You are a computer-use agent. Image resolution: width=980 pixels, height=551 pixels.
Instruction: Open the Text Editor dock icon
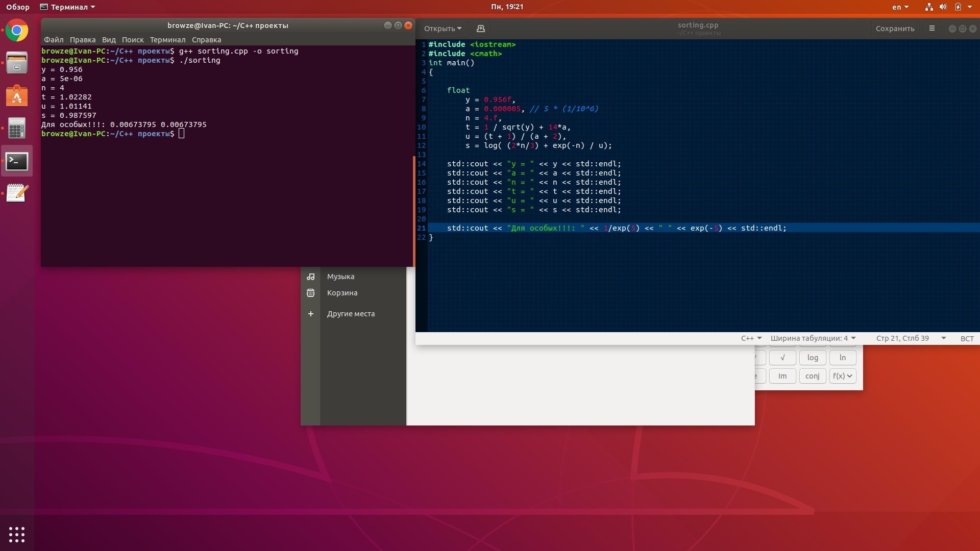(x=17, y=193)
